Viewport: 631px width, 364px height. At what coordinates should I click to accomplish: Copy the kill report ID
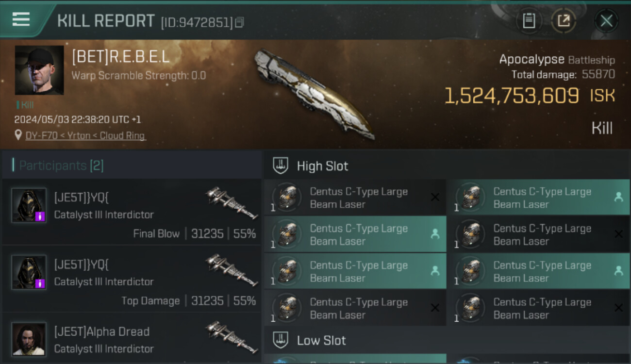click(x=239, y=22)
